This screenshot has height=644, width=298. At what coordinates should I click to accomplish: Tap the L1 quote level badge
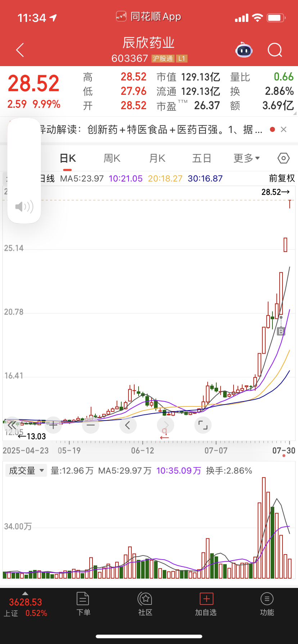tap(181, 59)
